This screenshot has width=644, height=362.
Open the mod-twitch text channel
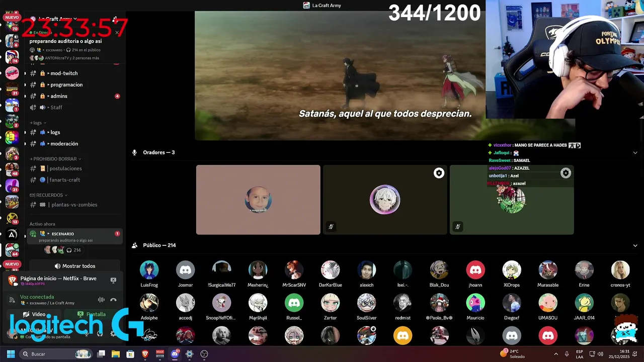(x=73, y=73)
